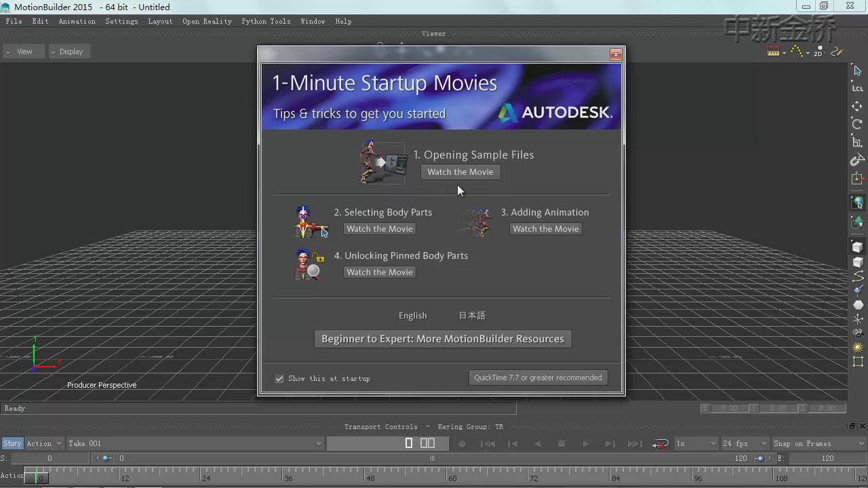Open the Window menu
This screenshot has width=868, height=488.
313,21
